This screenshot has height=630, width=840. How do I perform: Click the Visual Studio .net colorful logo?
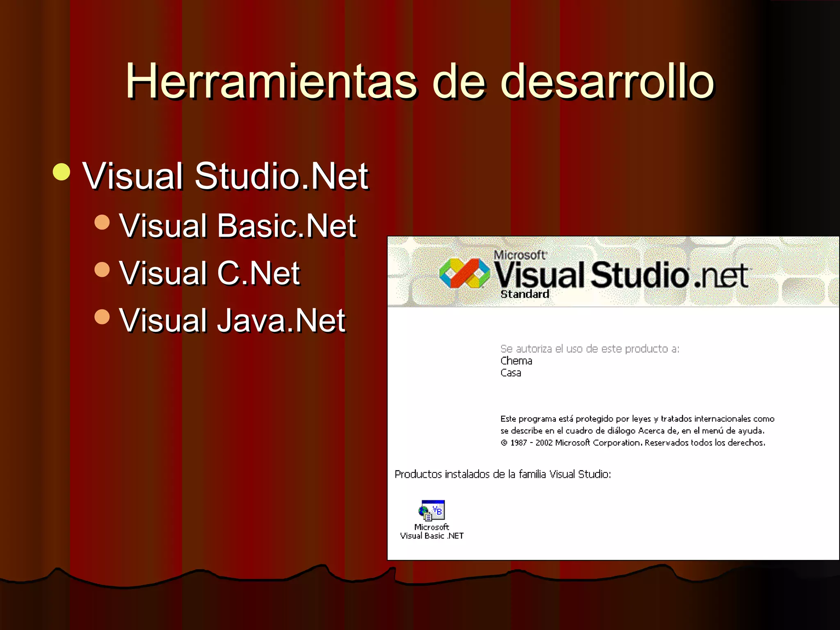tap(465, 274)
